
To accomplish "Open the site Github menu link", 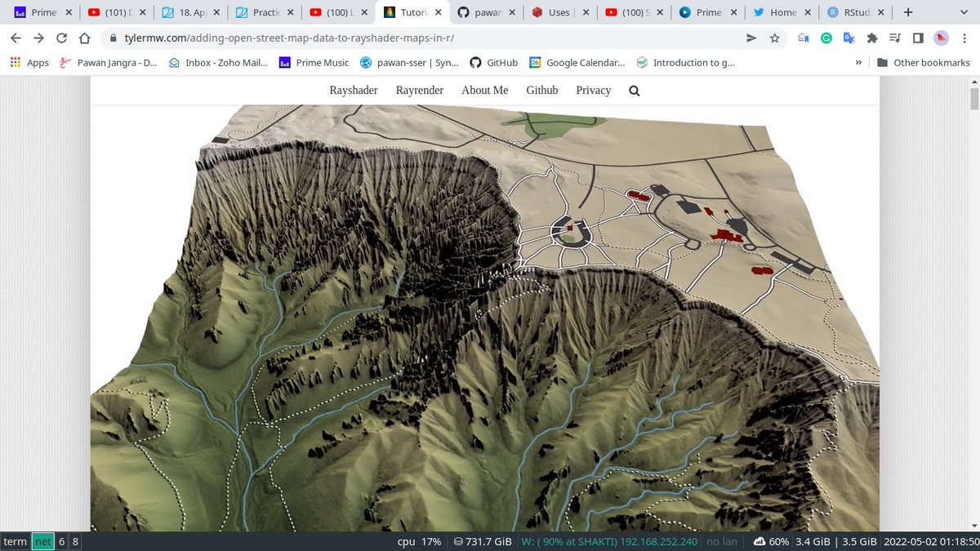I will (542, 91).
